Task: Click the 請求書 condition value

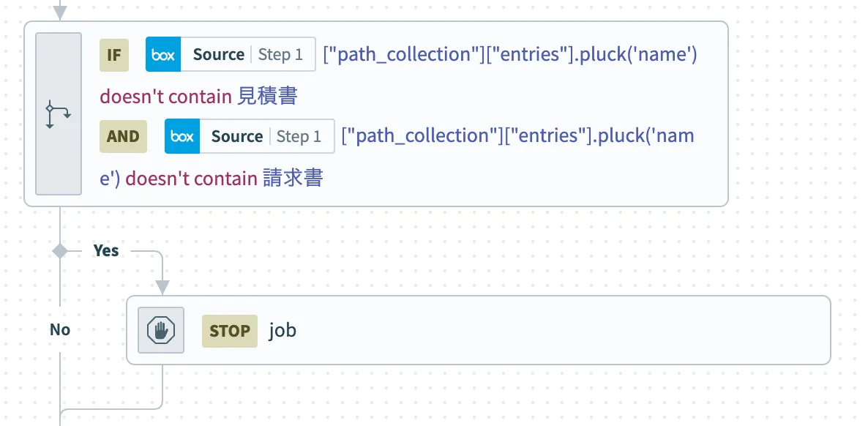Action: pos(293,178)
